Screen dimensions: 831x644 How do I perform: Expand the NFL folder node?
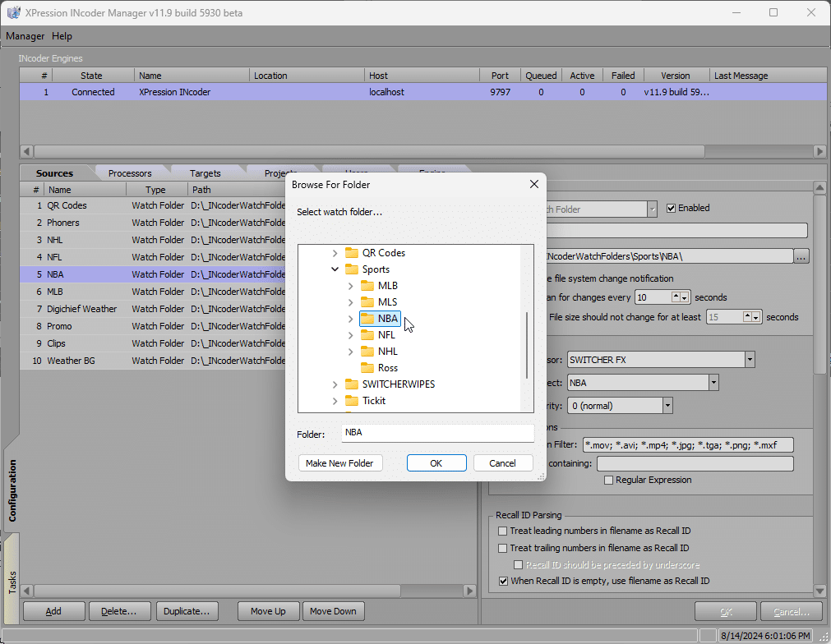[350, 334]
